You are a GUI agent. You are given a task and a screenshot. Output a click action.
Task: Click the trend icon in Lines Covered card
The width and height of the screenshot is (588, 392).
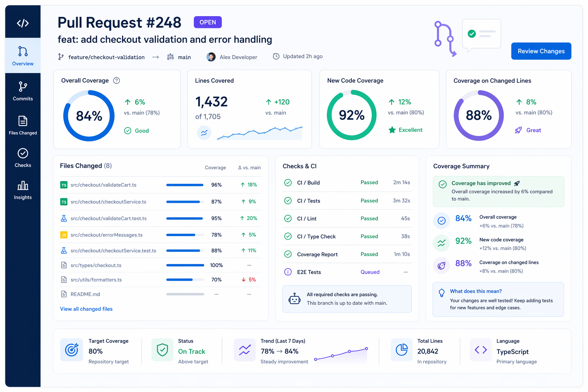pos(204,133)
